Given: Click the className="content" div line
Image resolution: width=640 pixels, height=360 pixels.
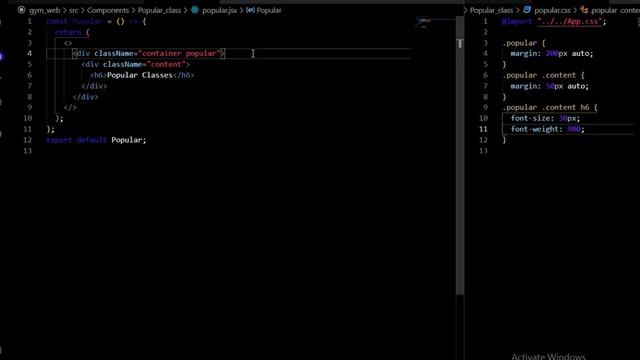Looking at the screenshot, I should coord(136,64).
